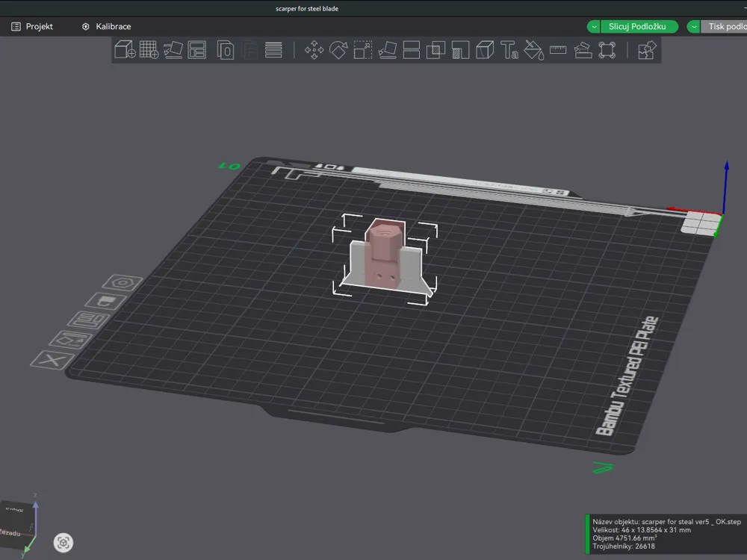
Task: Click the square with corner circles icon
Action: pyautogui.click(x=607, y=50)
